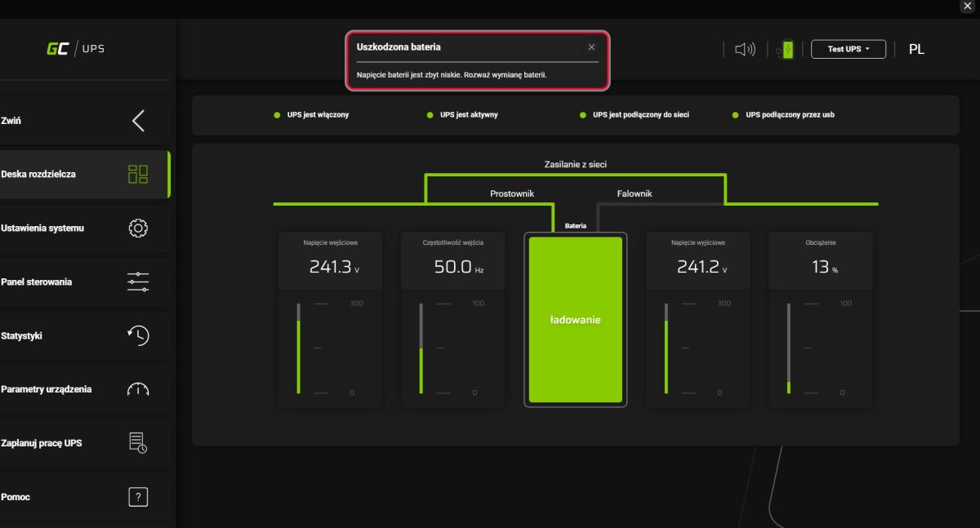Close the window with top-right X

point(968,6)
